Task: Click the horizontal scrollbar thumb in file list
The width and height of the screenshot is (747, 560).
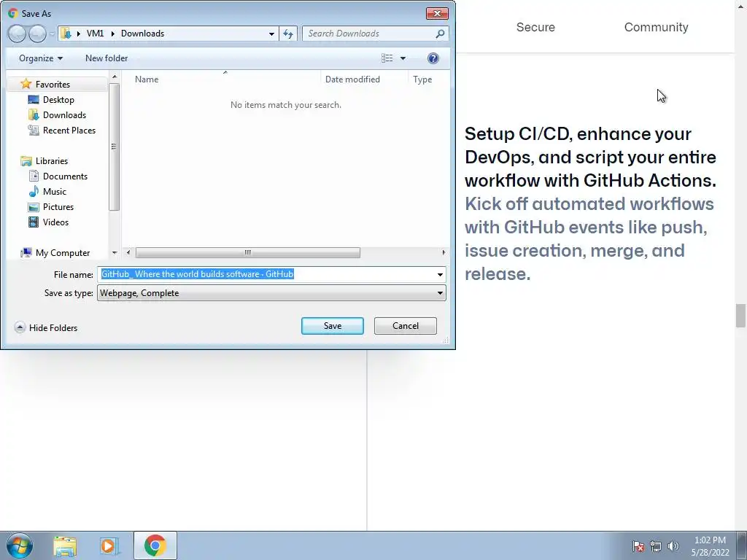Action: [248, 252]
